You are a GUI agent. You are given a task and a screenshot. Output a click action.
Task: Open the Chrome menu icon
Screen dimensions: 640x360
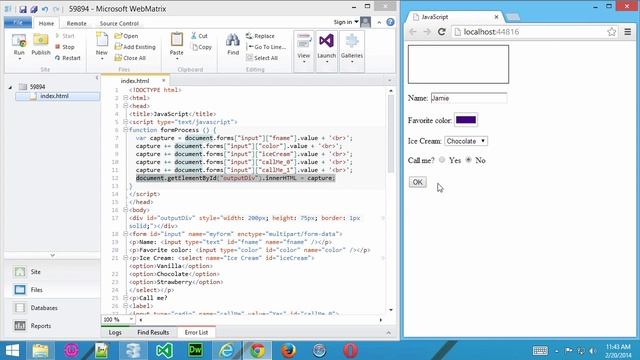[627, 32]
